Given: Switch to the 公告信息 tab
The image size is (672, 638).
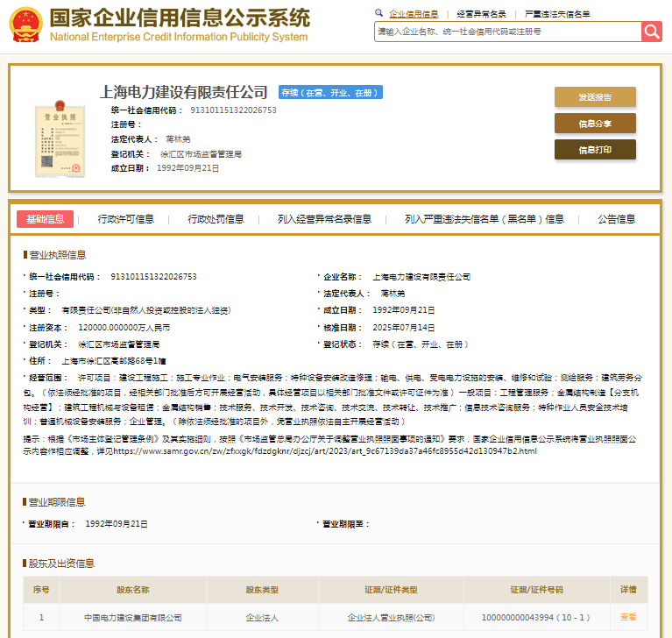Looking at the screenshot, I should click(617, 219).
